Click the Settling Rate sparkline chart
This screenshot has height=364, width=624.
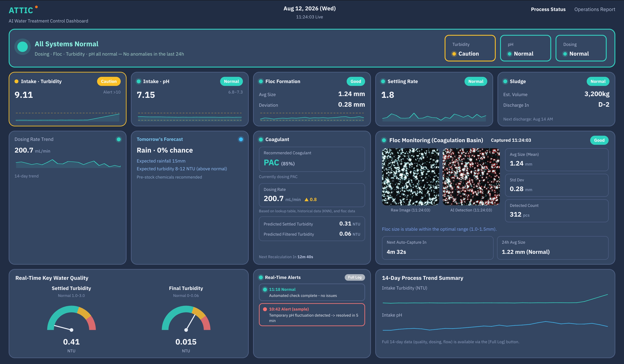coord(434,117)
